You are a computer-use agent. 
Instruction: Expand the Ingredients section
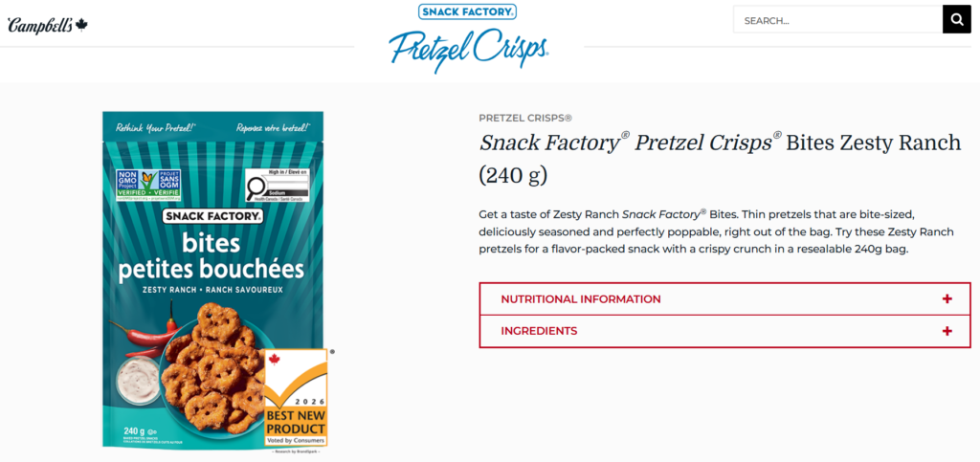click(x=540, y=331)
